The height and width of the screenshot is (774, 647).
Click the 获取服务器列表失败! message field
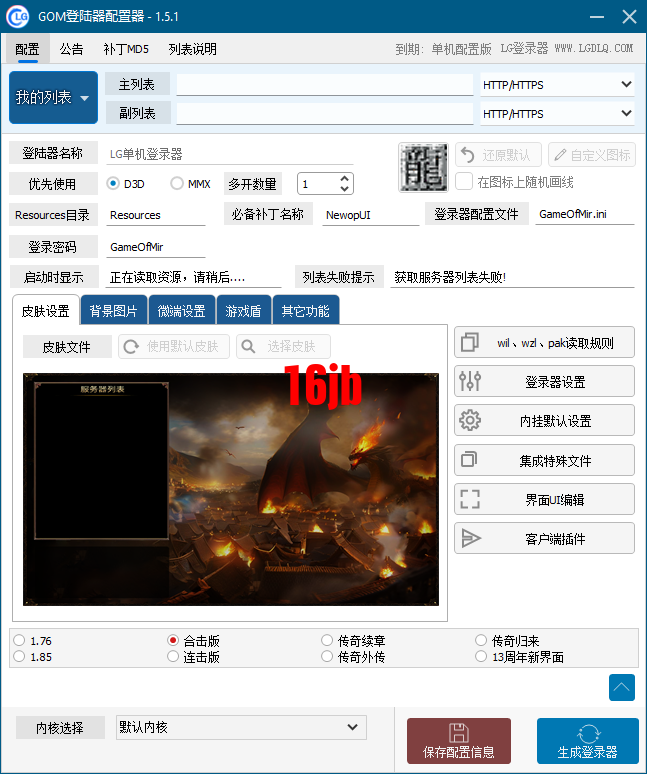[512, 277]
